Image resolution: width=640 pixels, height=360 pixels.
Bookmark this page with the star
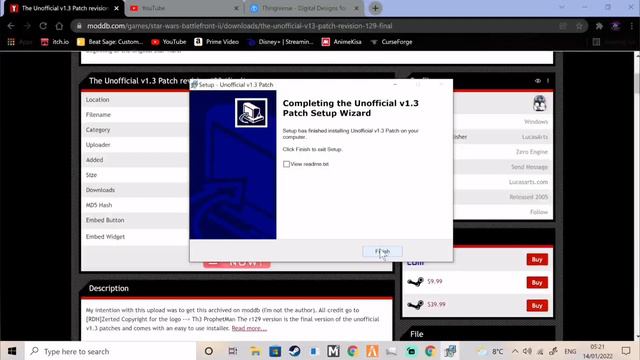(579, 26)
